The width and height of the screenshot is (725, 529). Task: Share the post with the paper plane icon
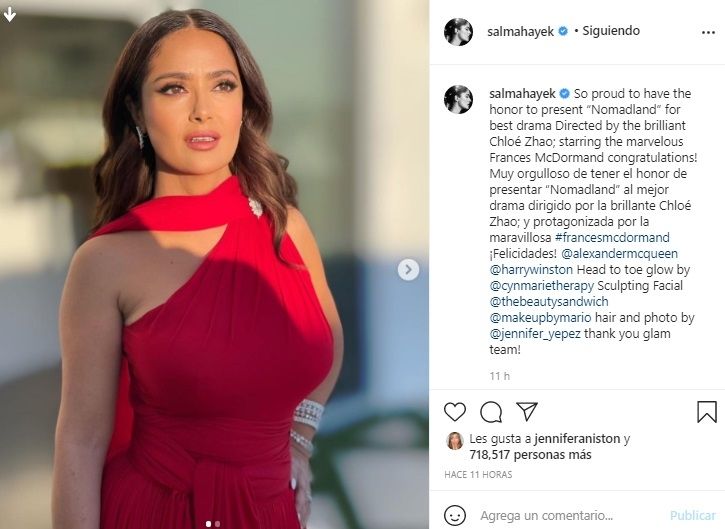point(527,411)
